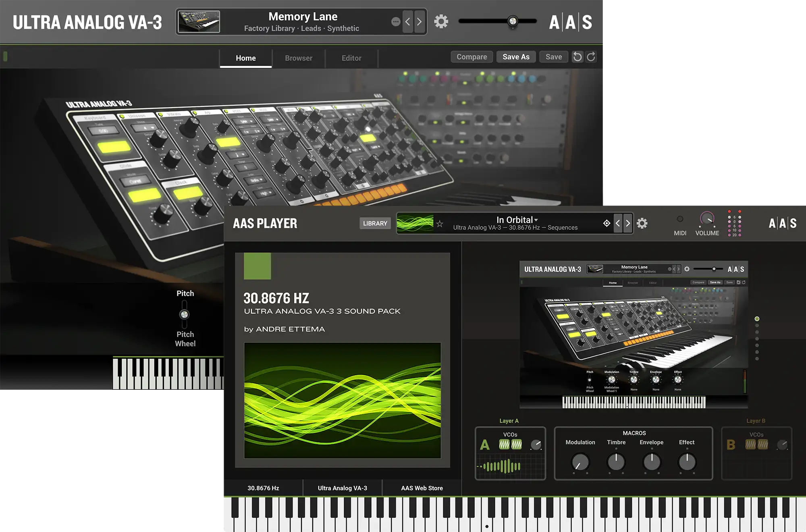Click the locate sound target icon in AAS Player
The width and height of the screenshot is (806, 532).
tap(607, 223)
